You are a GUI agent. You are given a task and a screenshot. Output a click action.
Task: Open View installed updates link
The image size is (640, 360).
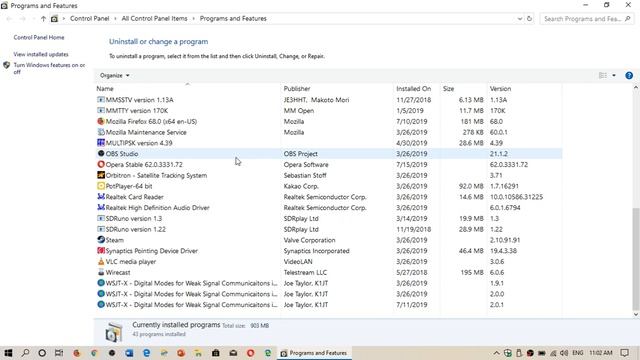tap(41, 54)
